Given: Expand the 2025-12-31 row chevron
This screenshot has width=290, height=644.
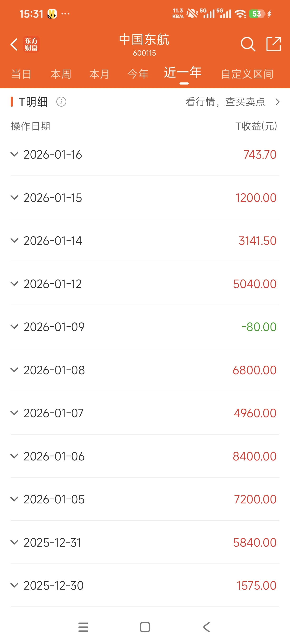Looking at the screenshot, I should point(14,542).
